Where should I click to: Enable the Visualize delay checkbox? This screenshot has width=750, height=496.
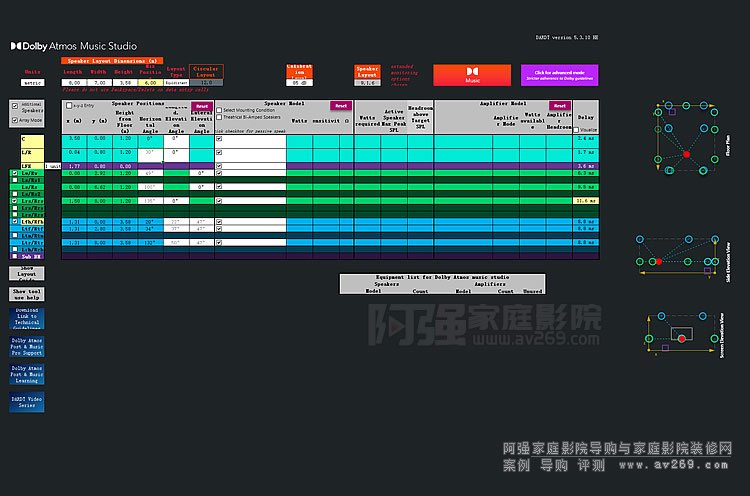pyautogui.click(x=577, y=129)
